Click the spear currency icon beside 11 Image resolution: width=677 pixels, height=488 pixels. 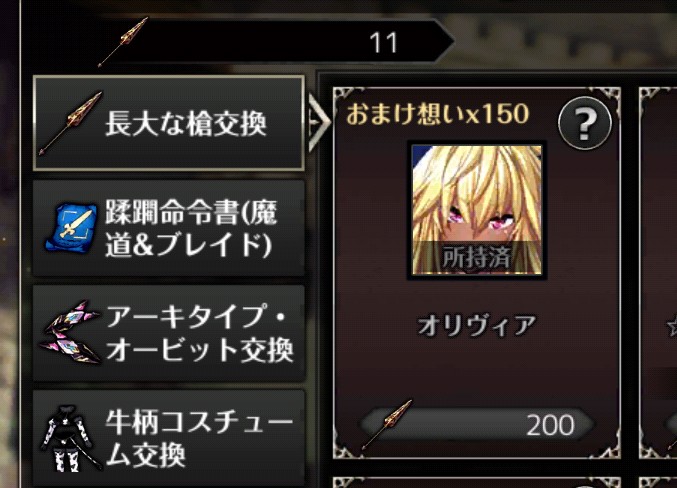123,42
